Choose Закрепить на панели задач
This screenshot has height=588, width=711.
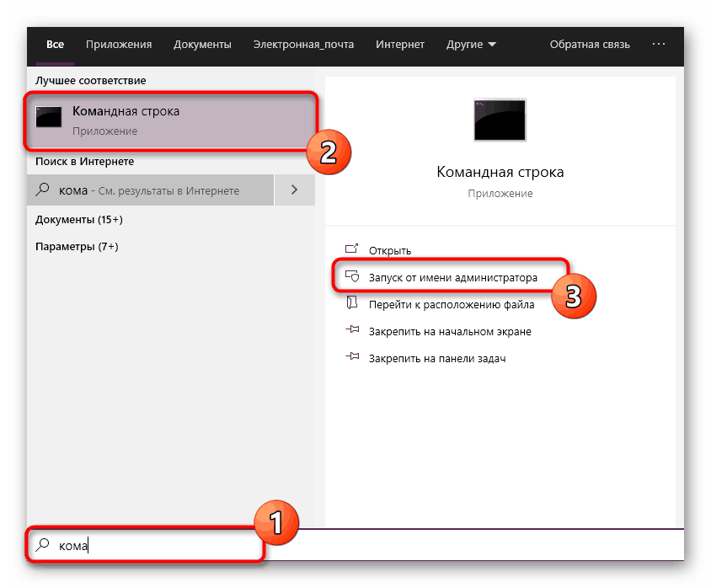pos(437,359)
